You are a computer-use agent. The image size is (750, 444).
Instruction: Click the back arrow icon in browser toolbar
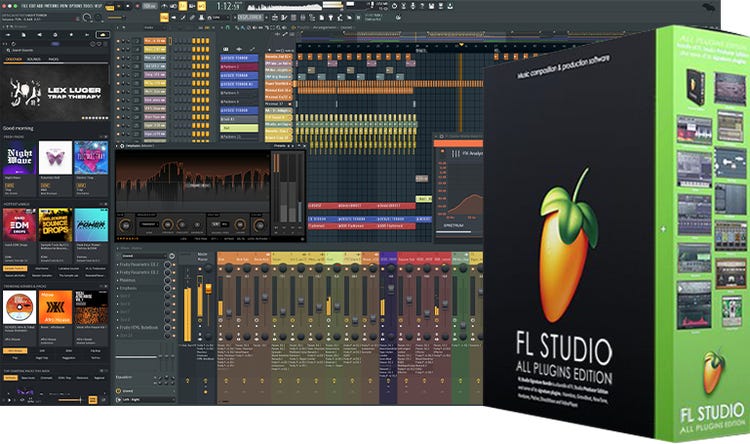point(8,34)
